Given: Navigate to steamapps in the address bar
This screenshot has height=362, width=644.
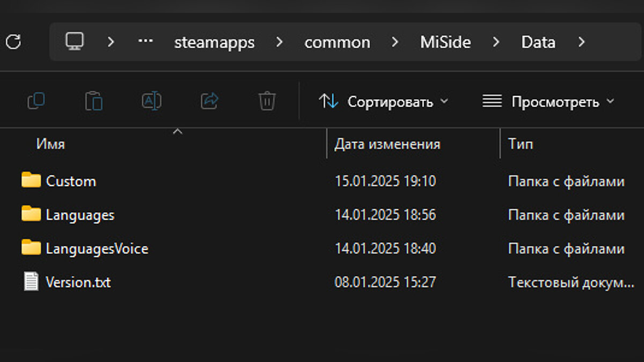Looking at the screenshot, I should coord(214,42).
